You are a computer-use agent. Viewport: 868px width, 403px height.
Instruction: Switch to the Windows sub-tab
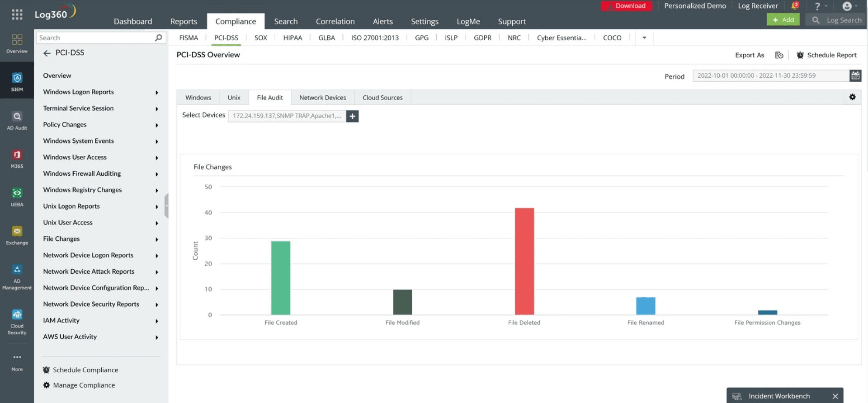pos(198,98)
